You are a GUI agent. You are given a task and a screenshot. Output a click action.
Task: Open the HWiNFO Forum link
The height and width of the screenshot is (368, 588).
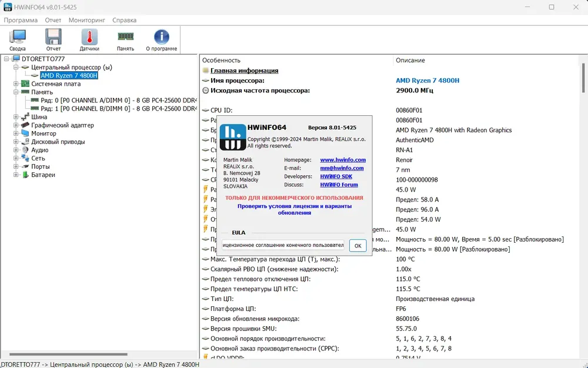tap(339, 185)
